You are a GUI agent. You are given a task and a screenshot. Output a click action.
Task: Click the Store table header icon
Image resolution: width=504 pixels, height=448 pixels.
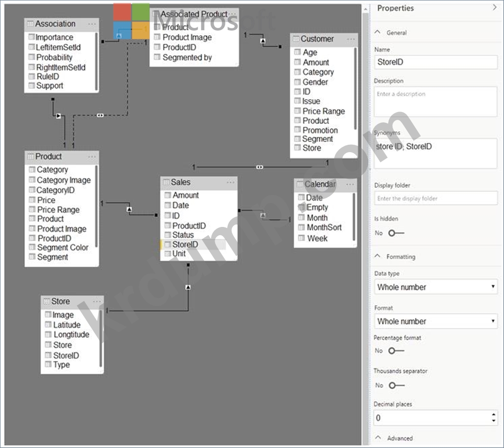pyautogui.click(x=47, y=301)
